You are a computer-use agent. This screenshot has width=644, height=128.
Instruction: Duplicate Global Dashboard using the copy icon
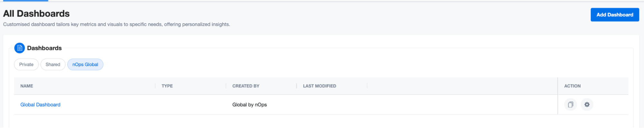coord(571,105)
